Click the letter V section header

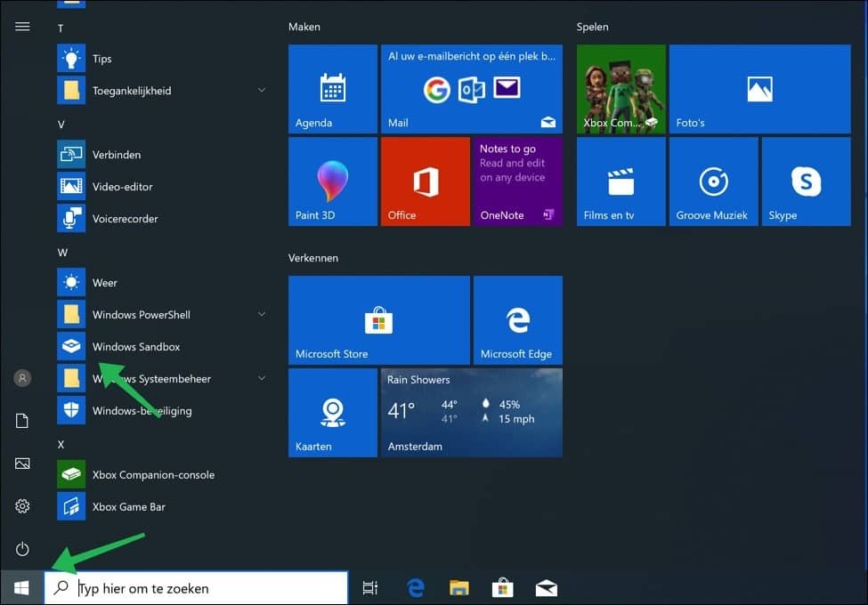(61, 125)
